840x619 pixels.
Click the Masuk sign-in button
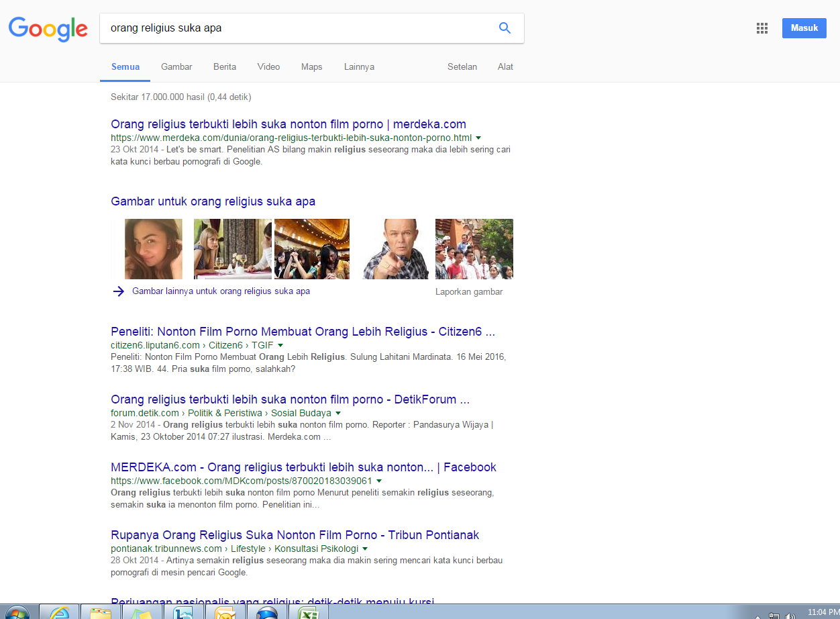coord(804,28)
